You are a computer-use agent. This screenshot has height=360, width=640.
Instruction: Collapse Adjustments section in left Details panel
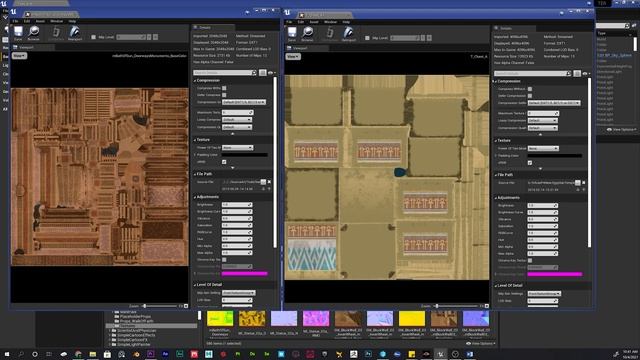(x=195, y=197)
